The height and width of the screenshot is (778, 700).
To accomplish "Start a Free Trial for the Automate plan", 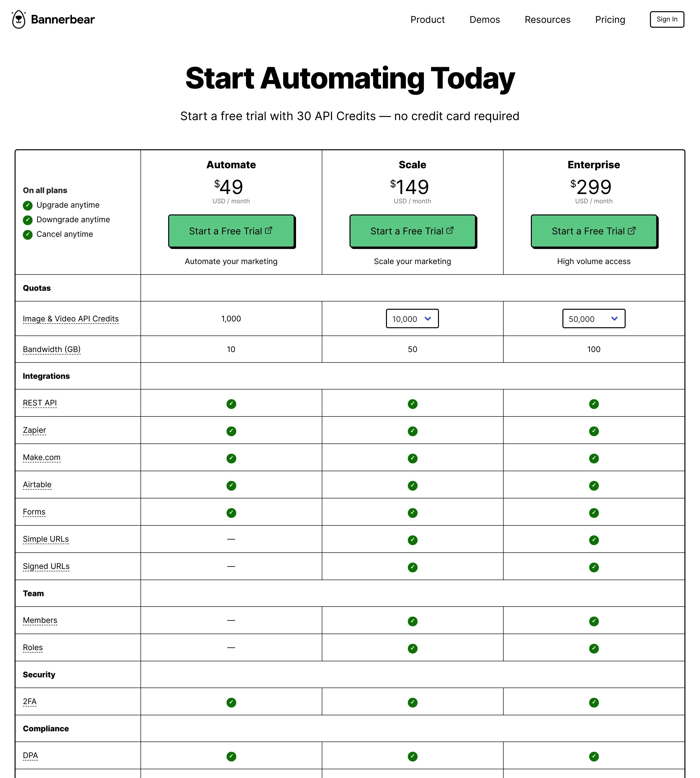I will click(x=231, y=231).
